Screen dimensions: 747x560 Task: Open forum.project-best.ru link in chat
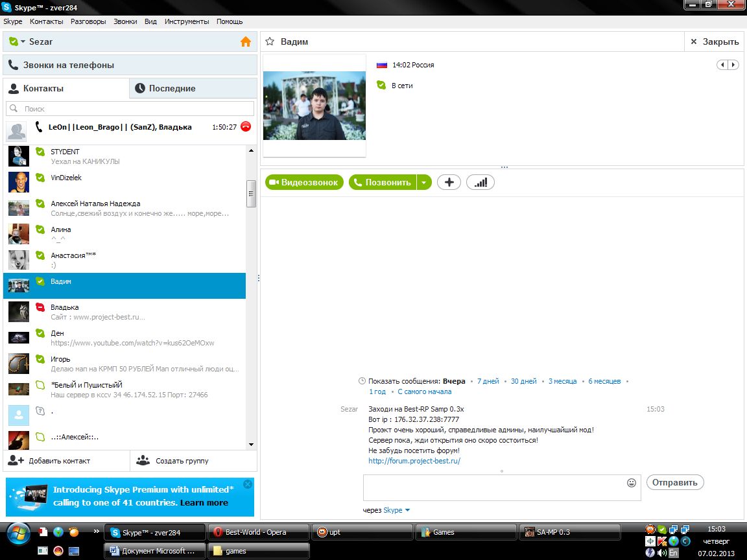pos(414,461)
